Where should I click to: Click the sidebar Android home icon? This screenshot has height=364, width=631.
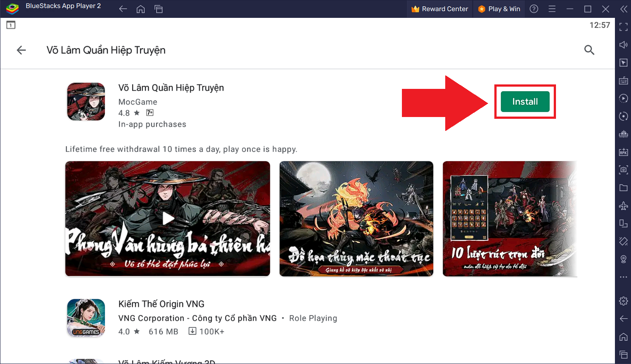coord(623,336)
